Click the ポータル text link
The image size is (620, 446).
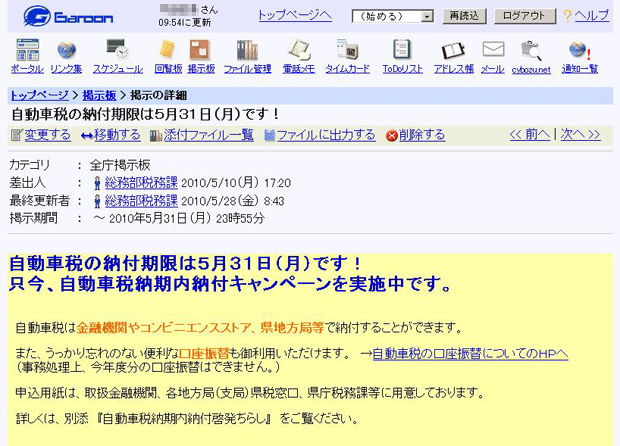point(27,69)
